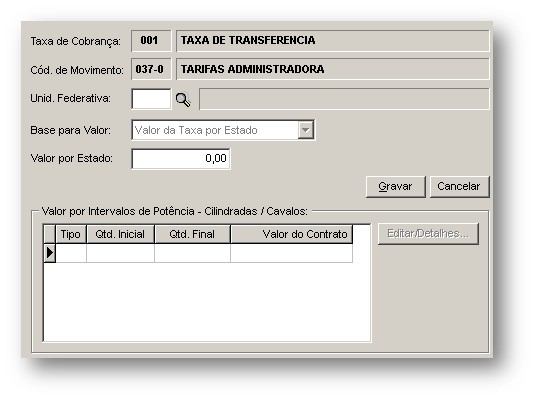Open the Base para Valor dropdown arrow
This screenshot has height=400, width=535.
click(306, 130)
